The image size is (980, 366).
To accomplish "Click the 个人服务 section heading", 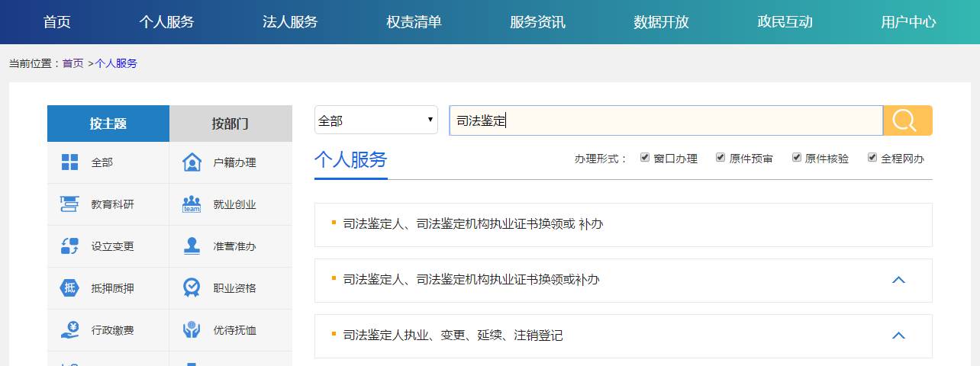I will click(351, 159).
